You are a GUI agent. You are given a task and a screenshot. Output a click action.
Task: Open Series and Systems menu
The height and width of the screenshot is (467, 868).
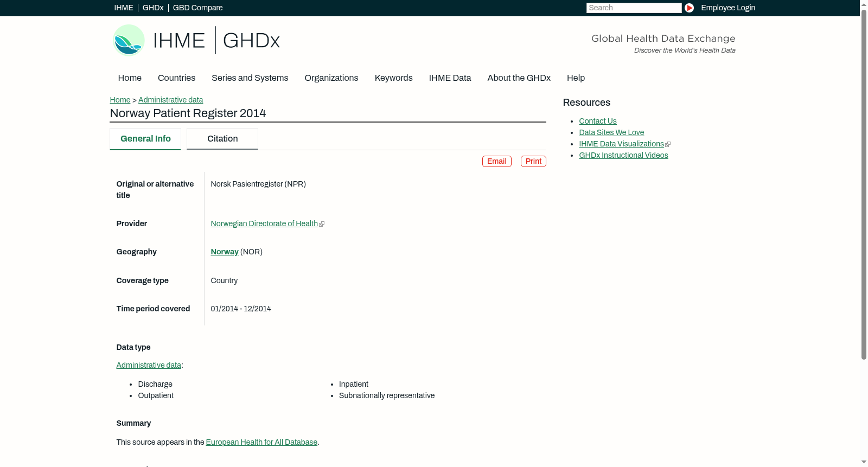tap(250, 78)
